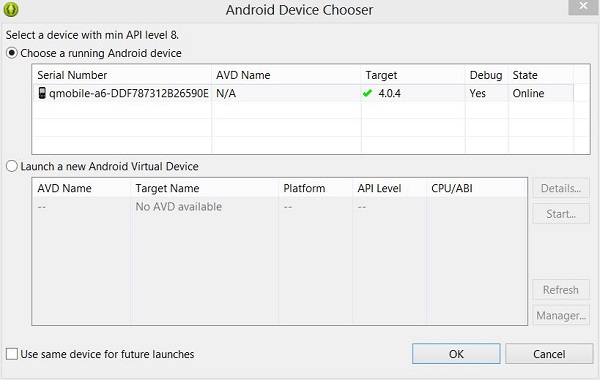Click the phone icon beside qmobile-a6 serial
This screenshot has width=600, height=380.
click(x=42, y=93)
